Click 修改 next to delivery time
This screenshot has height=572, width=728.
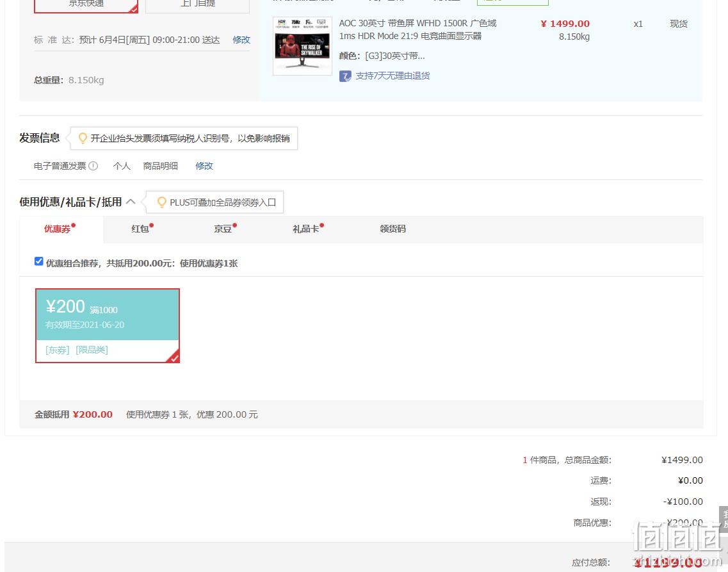click(x=241, y=40)
